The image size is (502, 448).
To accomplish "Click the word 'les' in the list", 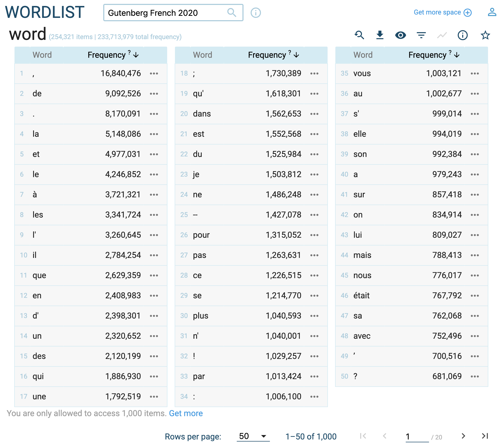I will point(38,215).
